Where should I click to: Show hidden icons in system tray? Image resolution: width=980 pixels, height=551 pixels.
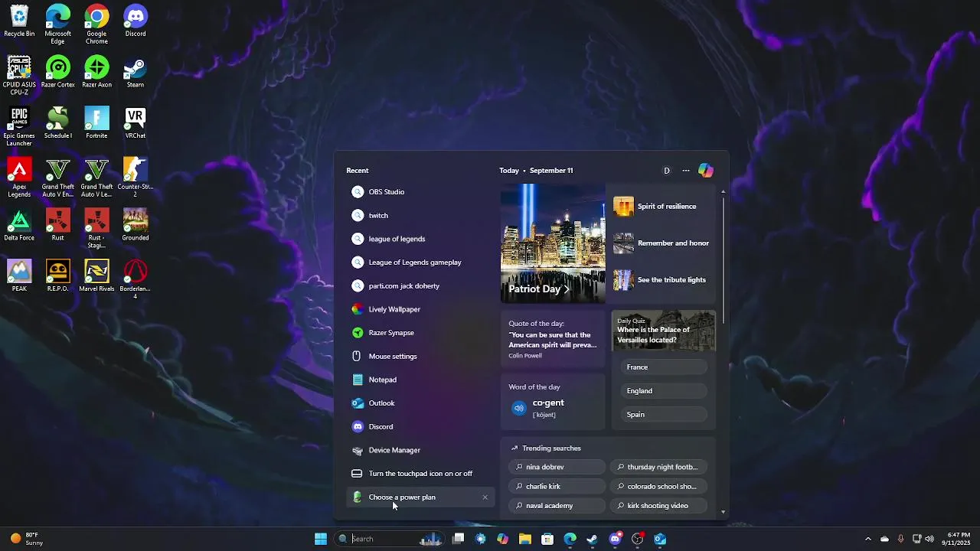coord(867,539)
